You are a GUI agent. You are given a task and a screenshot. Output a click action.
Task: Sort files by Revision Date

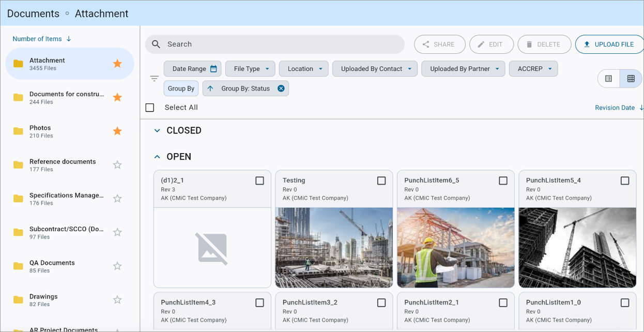point(619,108)
